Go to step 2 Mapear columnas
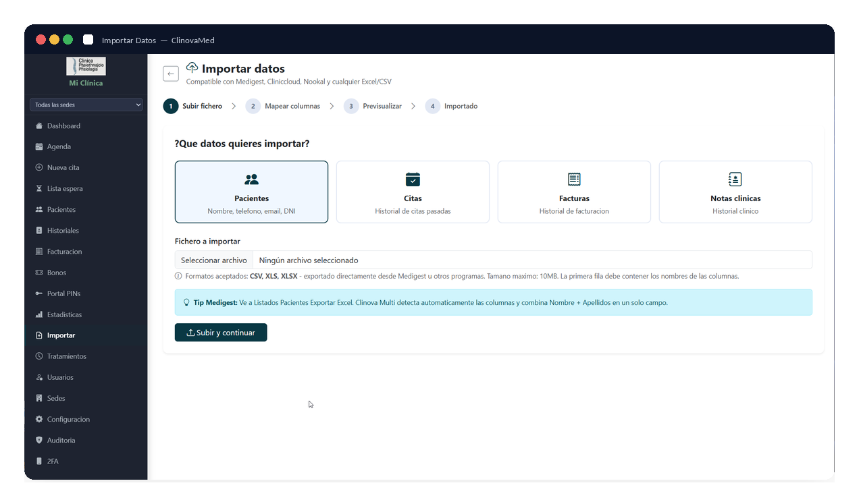This screenshot has width=859, height=504. click(283, 106)
